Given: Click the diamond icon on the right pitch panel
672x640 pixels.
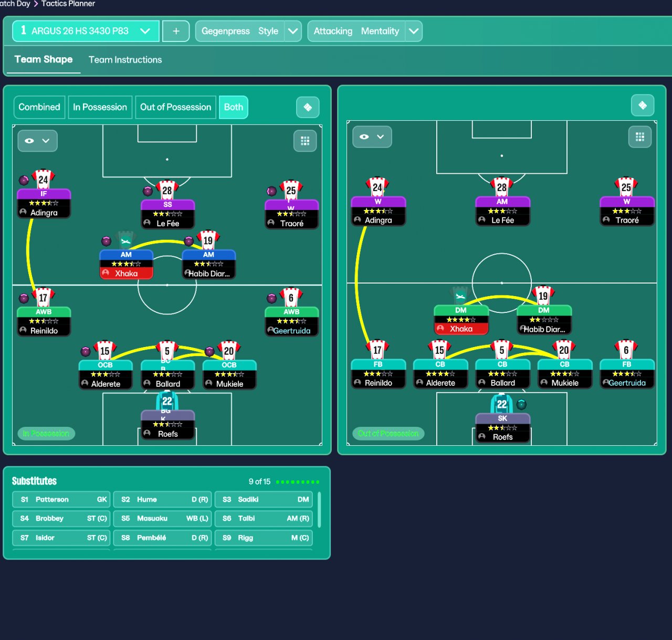Looking at the screenshot, I should (x=643, y=105).
